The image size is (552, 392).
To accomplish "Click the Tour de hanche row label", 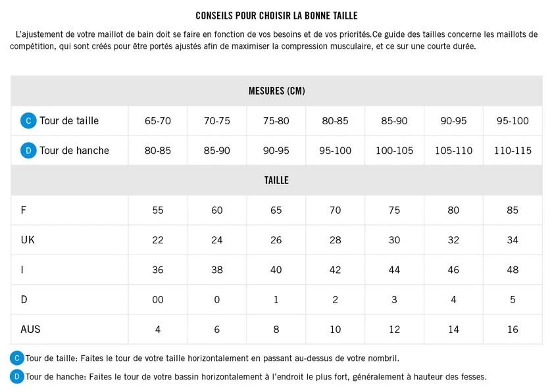I will [74, 151].
